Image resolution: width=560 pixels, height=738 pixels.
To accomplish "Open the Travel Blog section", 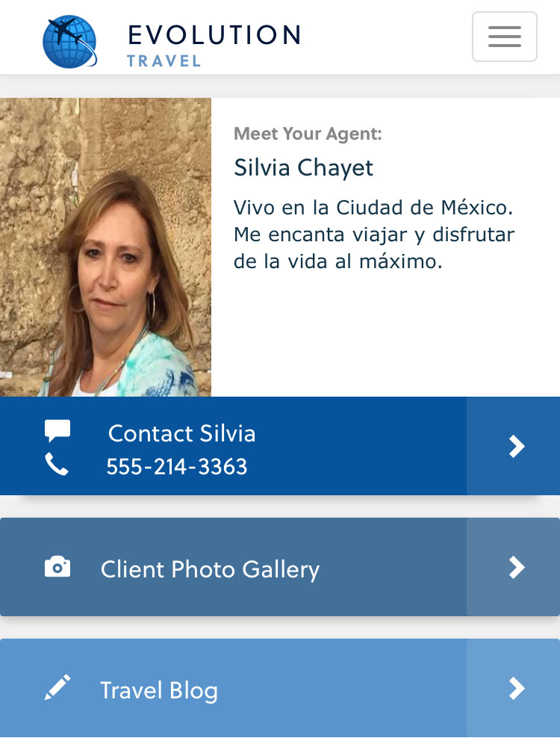I will [159, 690].
